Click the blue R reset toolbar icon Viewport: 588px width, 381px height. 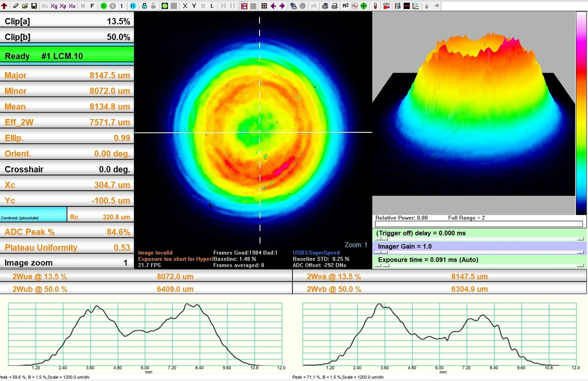(x=133, y=6)
